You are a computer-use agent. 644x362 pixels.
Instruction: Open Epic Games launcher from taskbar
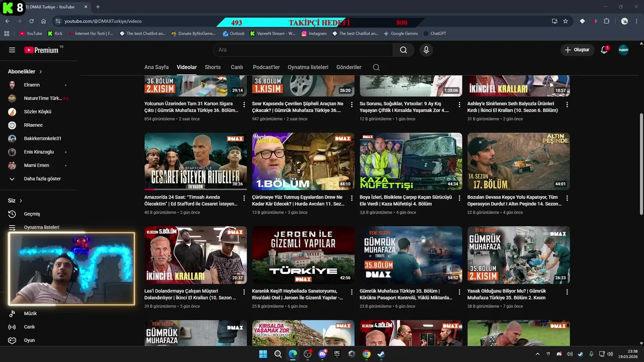[337, 354]
